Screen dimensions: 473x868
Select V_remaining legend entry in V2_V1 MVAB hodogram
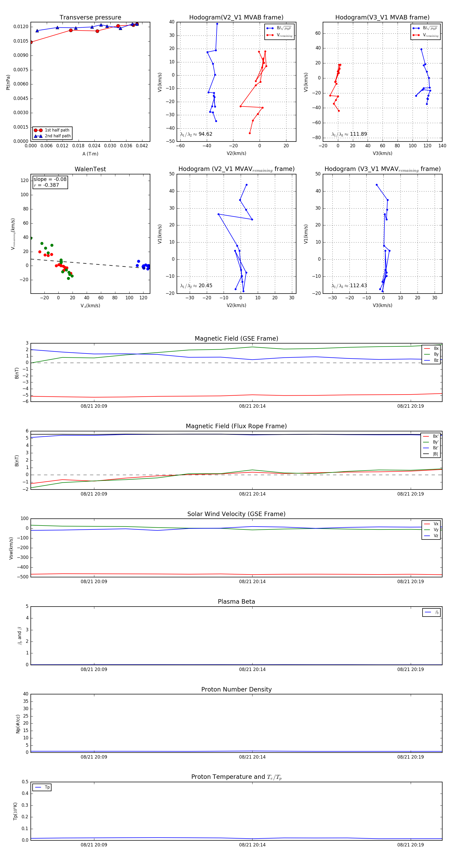(279, 35)
